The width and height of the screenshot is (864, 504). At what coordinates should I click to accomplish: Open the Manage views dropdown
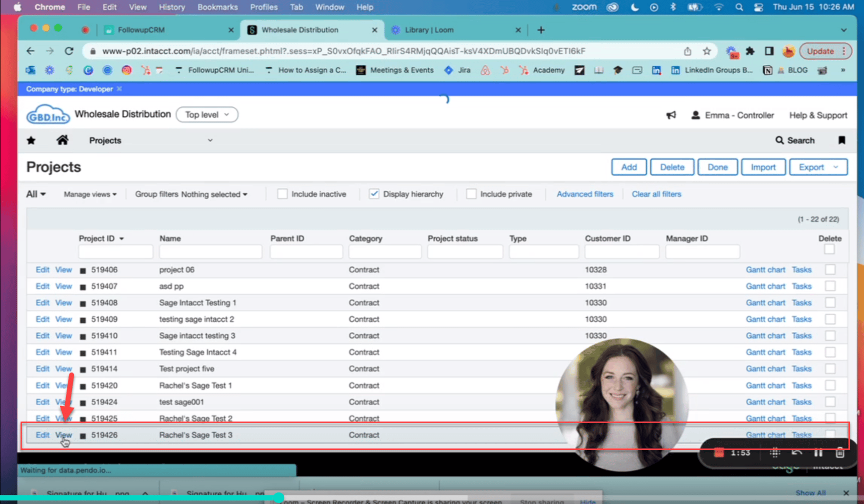coord(89,194)
